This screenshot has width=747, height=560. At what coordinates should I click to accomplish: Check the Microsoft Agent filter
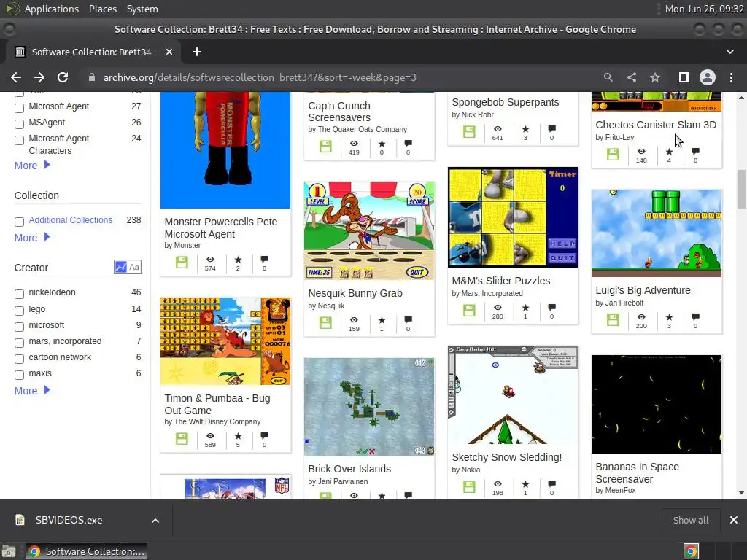click(x=19, y=108)
